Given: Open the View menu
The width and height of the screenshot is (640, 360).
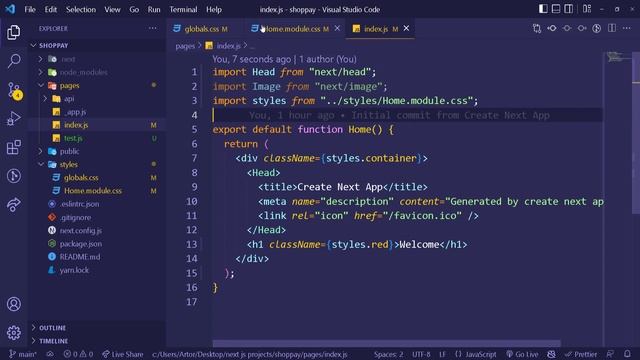Looking at the screenshot, I should click(x=112, y=9).
